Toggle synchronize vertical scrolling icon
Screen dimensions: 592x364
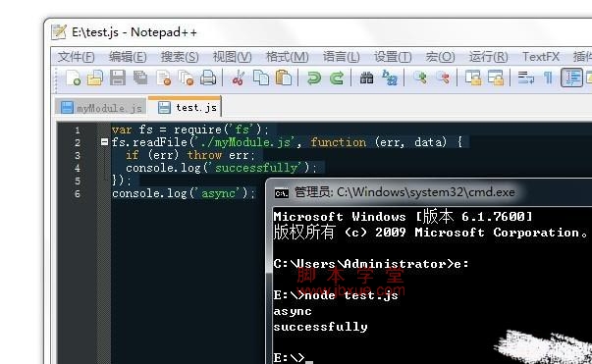472,78
